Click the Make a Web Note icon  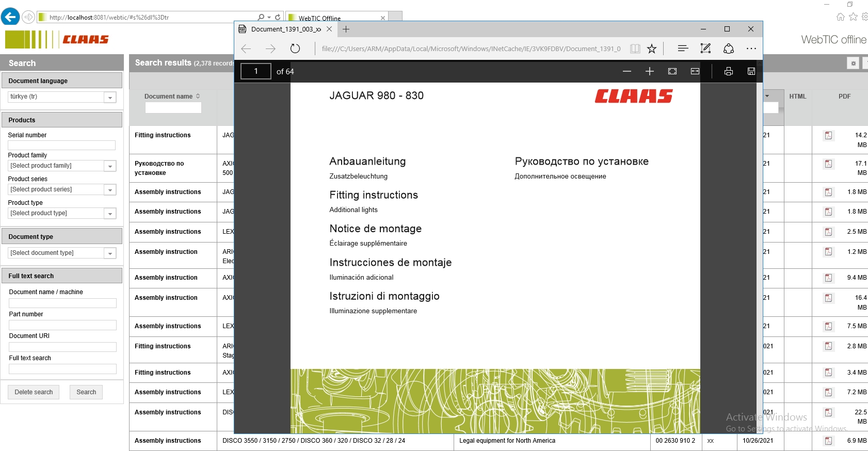click(x=705, y=48)
